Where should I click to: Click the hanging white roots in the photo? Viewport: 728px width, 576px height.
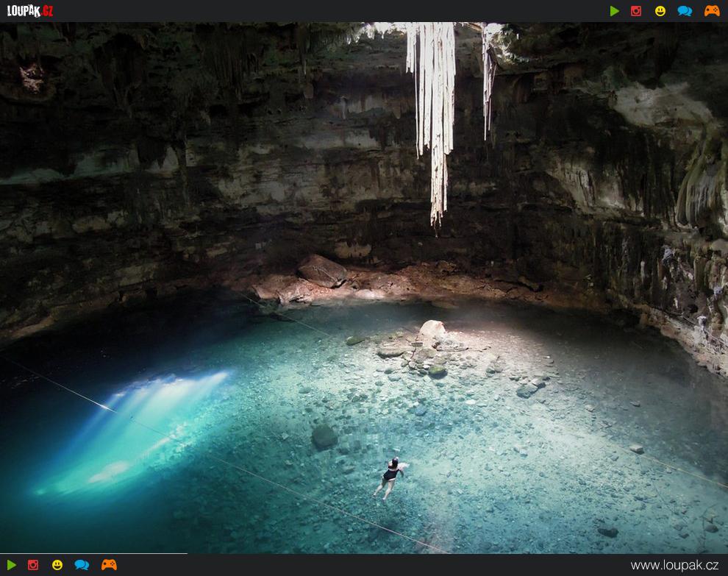[432, 110]
